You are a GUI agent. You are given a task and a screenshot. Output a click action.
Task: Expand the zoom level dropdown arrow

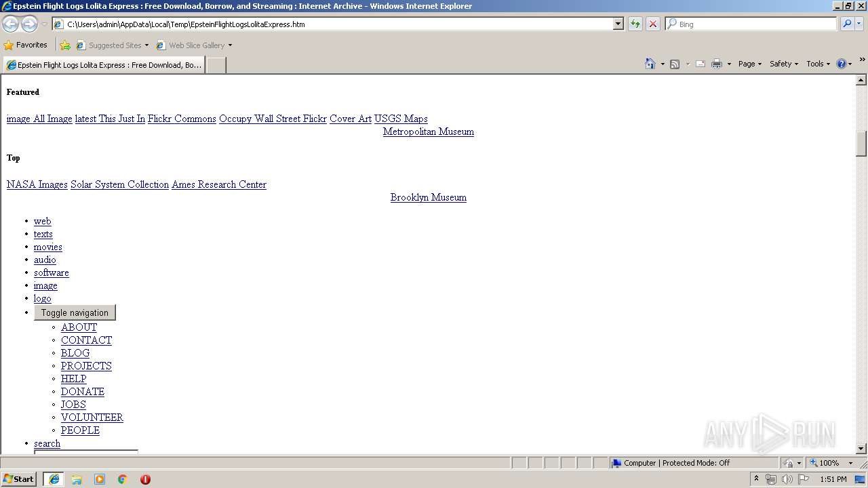pyautogui.click(x=850, y=463)
